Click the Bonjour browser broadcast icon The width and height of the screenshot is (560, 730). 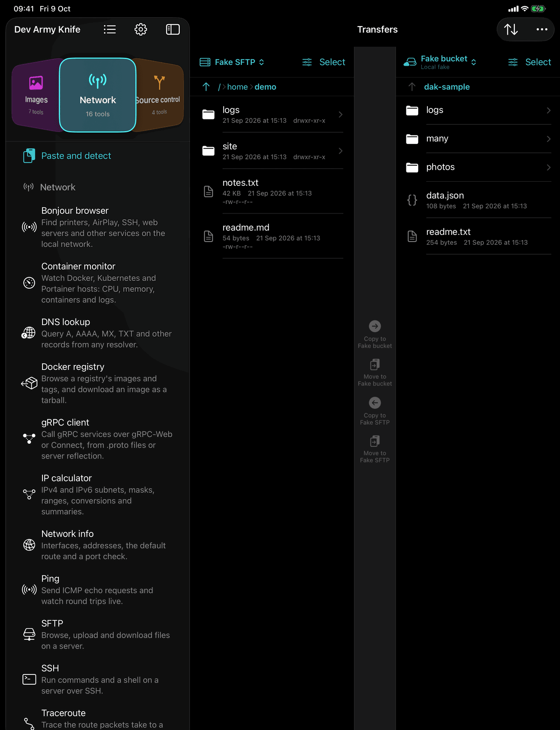29,227
